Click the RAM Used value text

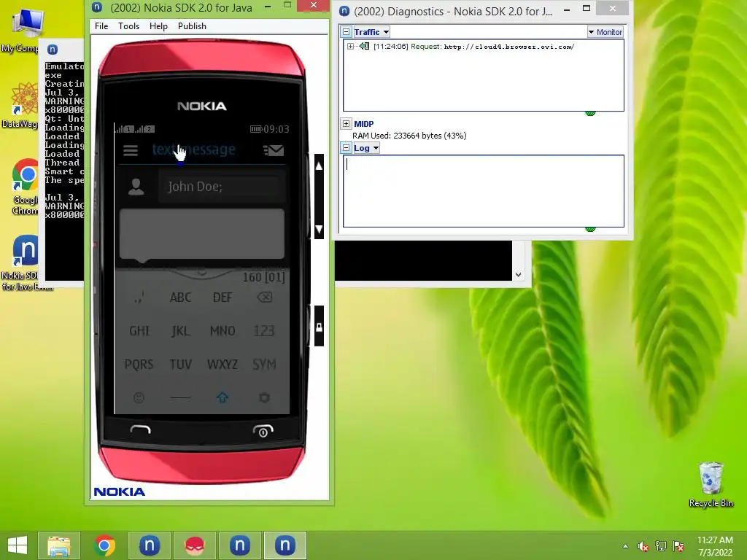click(409, 136)
